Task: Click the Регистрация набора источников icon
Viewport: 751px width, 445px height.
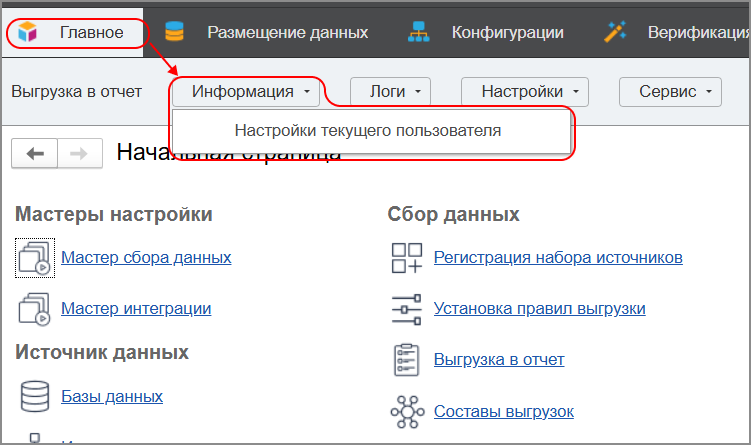Action: click(406, 258)
